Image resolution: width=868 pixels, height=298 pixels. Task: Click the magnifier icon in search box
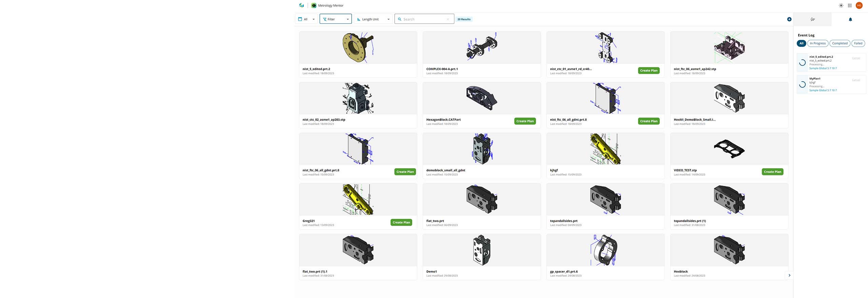[400, 19]
